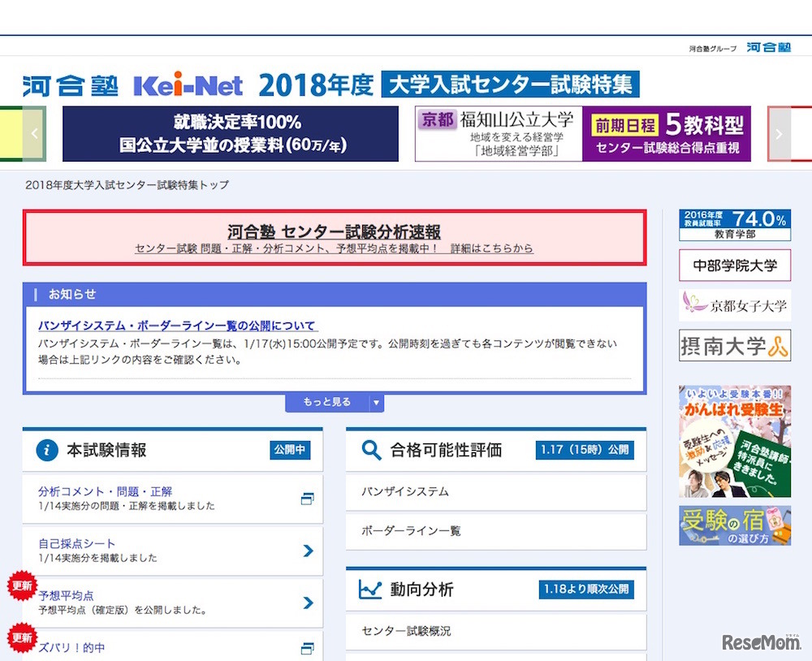Follow the 詳細はこちらから link text
This screenshot has height=661, width=812.
(491, 248)
